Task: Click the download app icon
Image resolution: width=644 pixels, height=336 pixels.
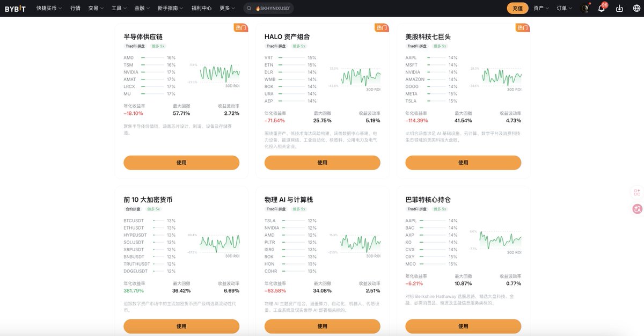Action: [x=619, y=8]
